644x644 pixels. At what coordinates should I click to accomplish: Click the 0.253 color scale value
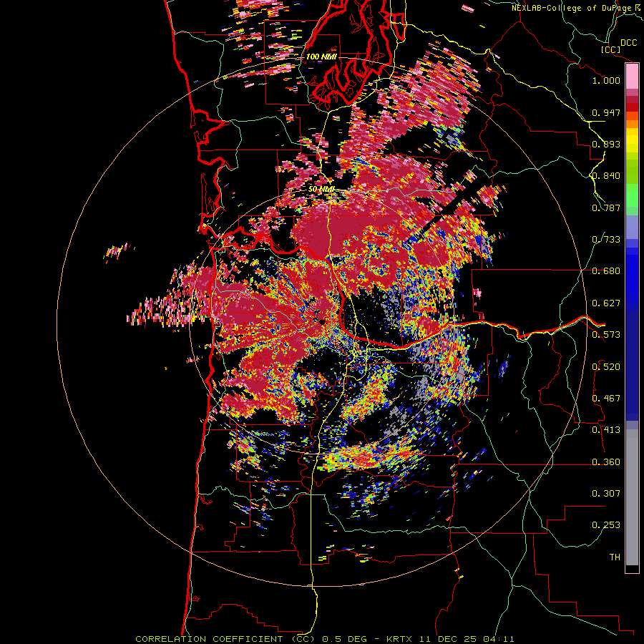tap(606, 525)
